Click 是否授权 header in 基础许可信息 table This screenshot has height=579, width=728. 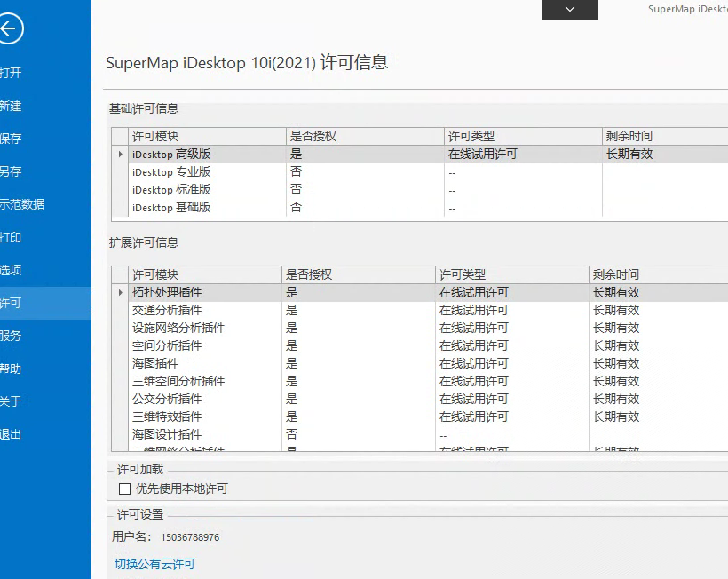[x=366, y=136]
